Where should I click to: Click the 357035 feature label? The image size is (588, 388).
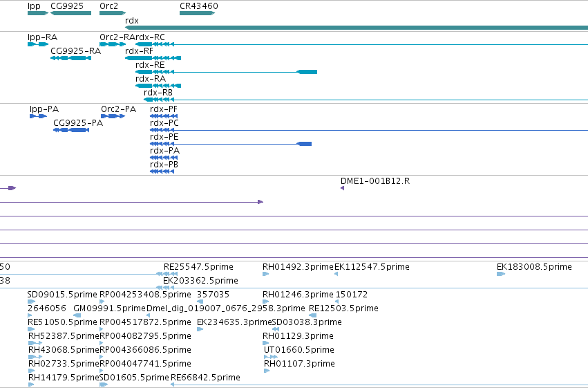tap(213, 295)
